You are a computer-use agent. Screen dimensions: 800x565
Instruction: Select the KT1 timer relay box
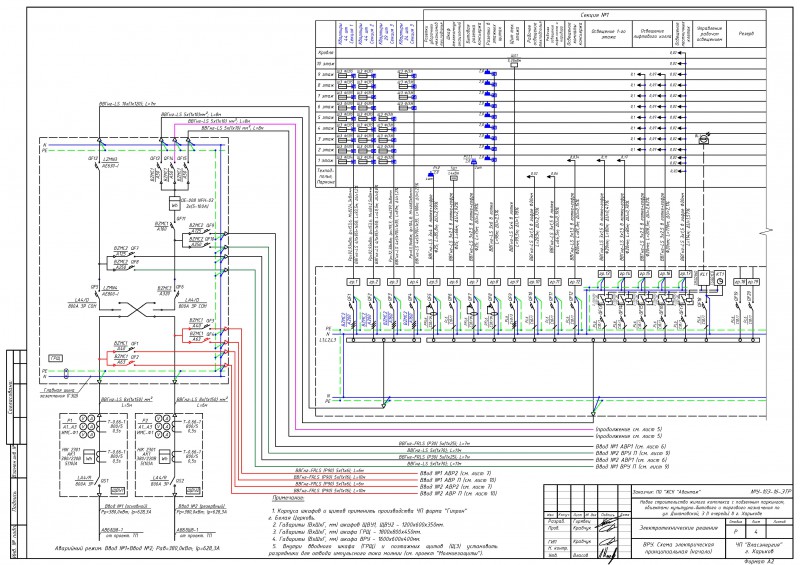719,278
